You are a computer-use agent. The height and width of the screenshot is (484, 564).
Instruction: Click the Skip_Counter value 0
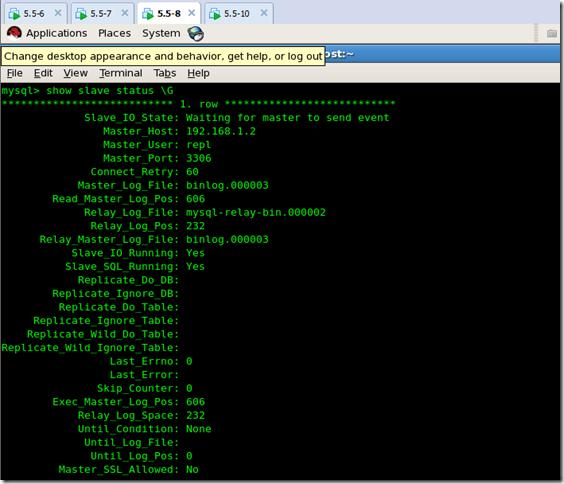pos(189,388)
